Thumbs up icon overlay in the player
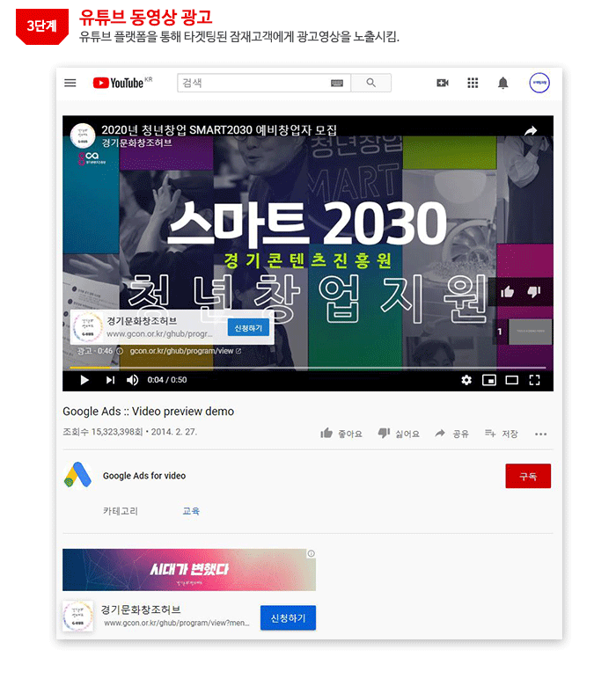616x679 pixels. tap(507, 292)
